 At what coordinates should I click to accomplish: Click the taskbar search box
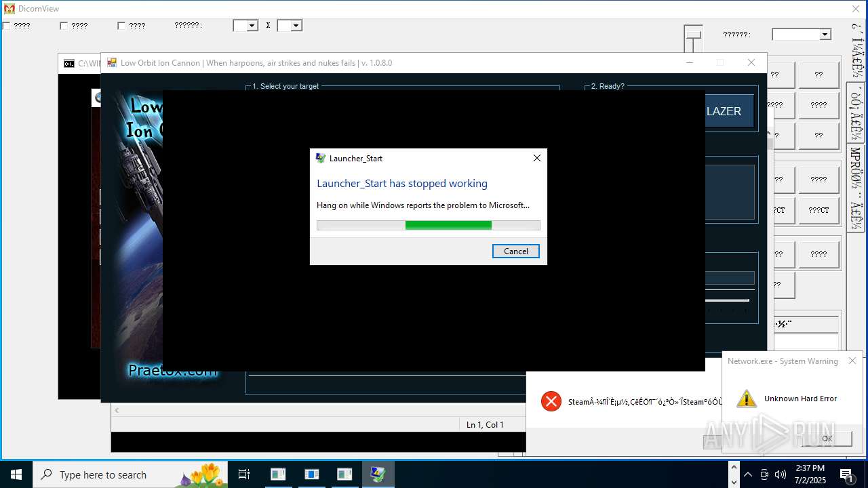coord(130,474)
